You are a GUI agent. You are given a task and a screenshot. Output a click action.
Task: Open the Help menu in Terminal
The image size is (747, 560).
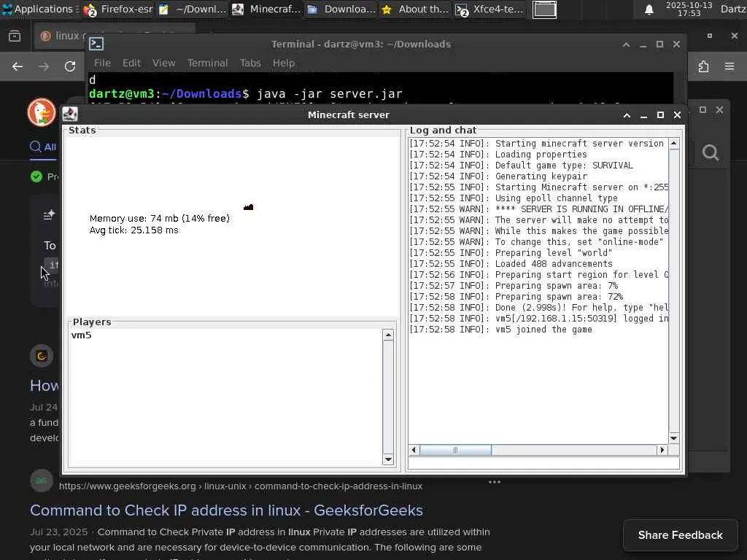click(x=284, y=63)
